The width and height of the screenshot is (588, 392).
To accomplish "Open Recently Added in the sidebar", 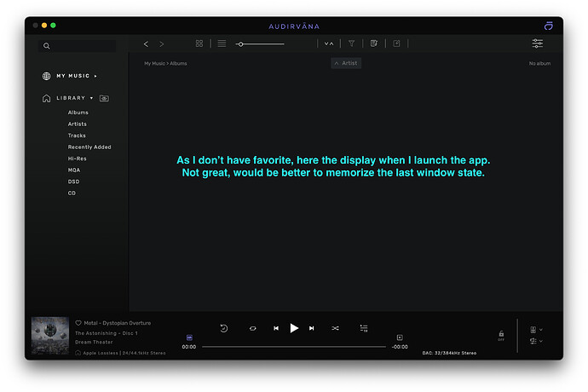I will [x=89, y=147].
